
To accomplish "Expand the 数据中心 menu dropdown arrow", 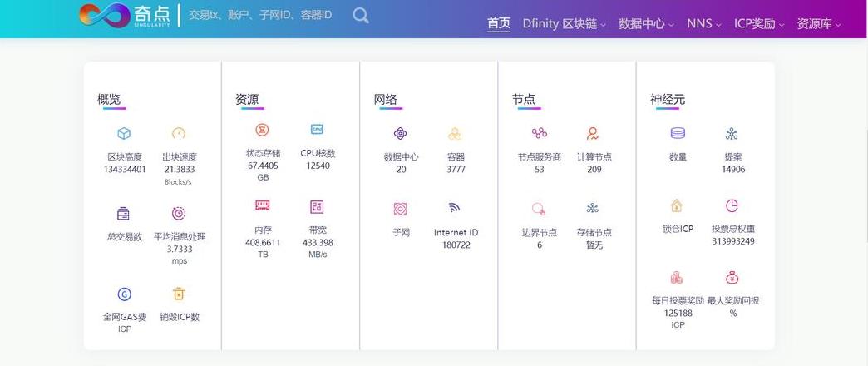I will point(672,26).
